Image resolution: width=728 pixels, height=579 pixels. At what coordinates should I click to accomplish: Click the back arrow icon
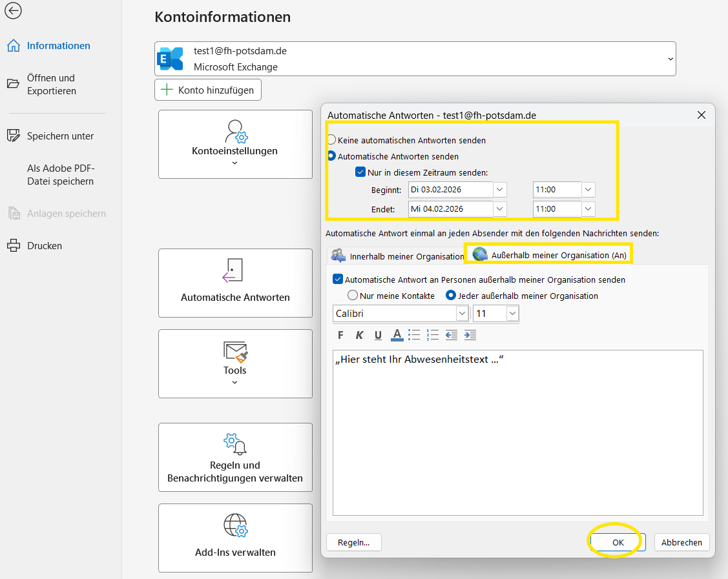pos(12,11)
